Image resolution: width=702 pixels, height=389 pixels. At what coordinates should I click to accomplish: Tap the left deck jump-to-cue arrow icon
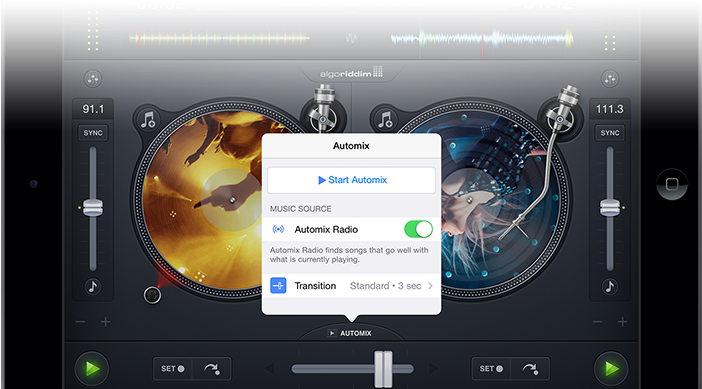click(212, 368)
